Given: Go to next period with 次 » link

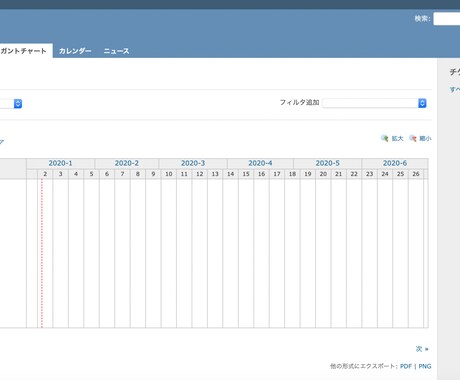Looking at the screenshot, I should click(x=422, y=349).
